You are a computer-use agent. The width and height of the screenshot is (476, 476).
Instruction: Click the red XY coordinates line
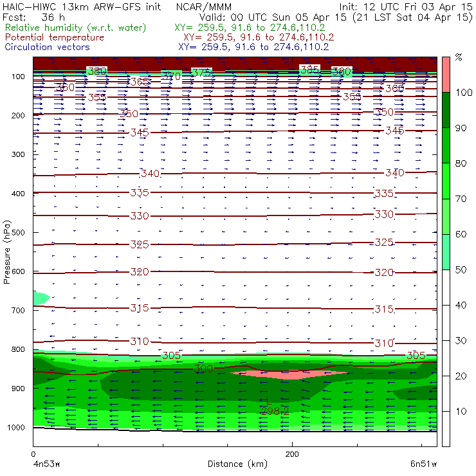(x=259, y=37)
